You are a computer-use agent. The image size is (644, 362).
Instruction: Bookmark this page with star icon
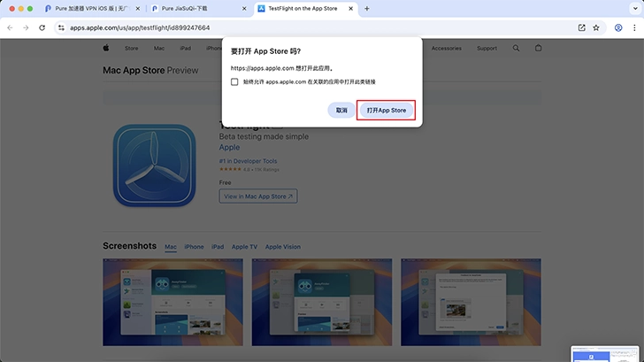(596, 27)
